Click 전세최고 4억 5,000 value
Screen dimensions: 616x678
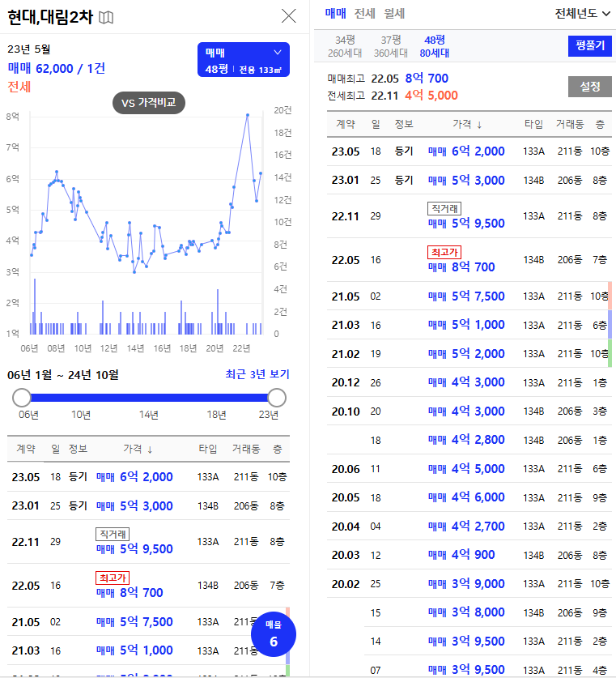click(x=431, y=95)
